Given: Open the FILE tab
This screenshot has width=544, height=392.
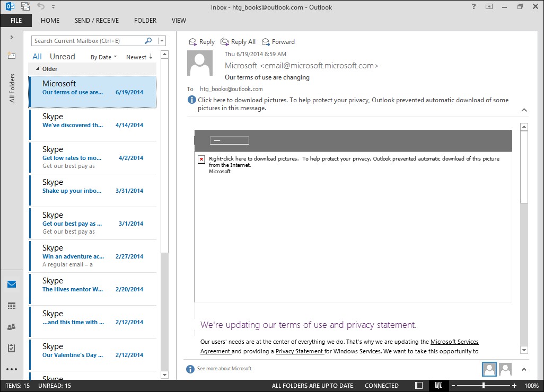Looking at the screenshot, I should tap(16, 21).
